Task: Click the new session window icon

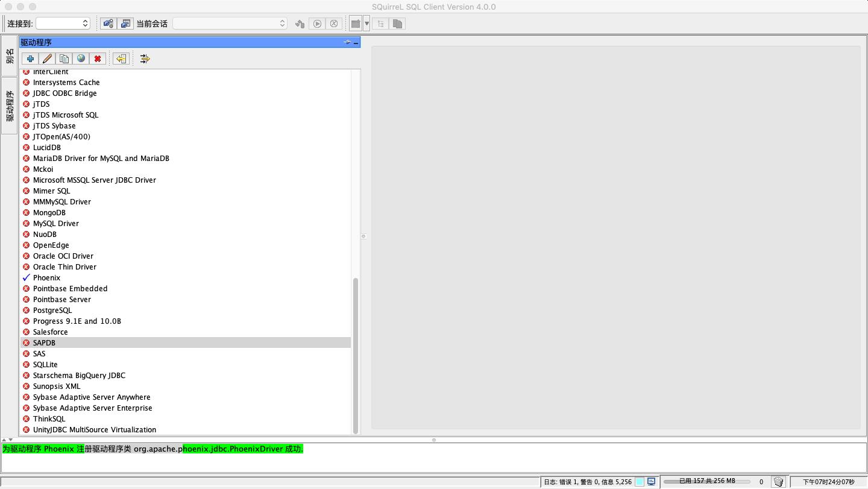Action: tap(356, 24)
